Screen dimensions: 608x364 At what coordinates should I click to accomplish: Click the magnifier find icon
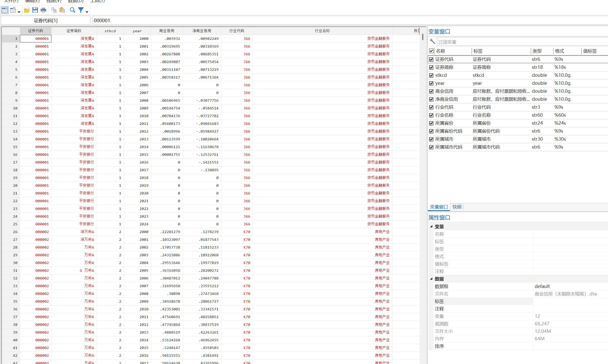(72, 10)
